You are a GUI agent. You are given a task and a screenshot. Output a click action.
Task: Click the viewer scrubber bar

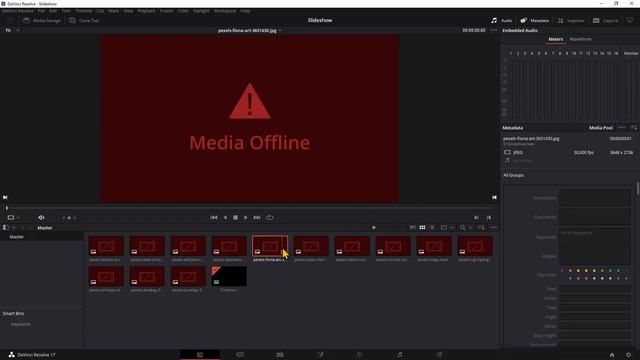249,208
